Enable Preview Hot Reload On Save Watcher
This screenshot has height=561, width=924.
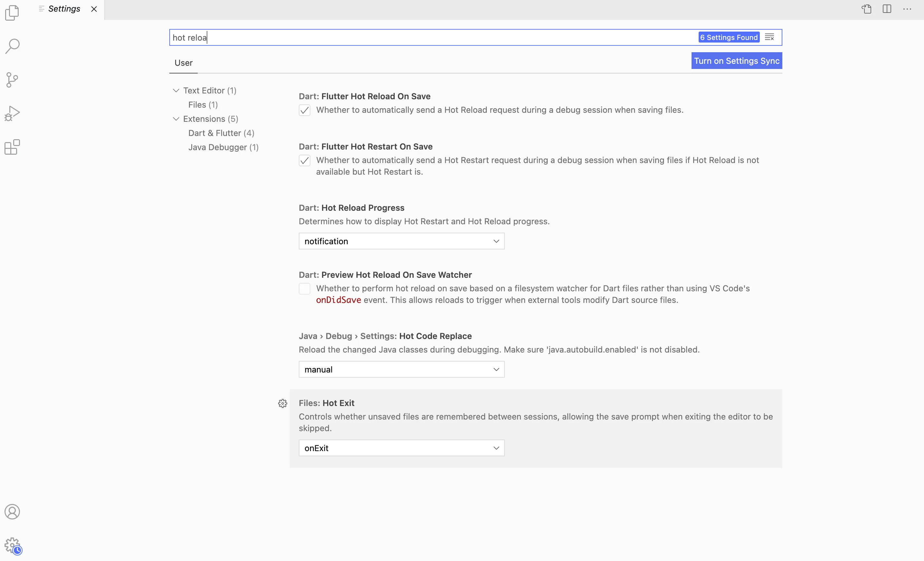305,289
